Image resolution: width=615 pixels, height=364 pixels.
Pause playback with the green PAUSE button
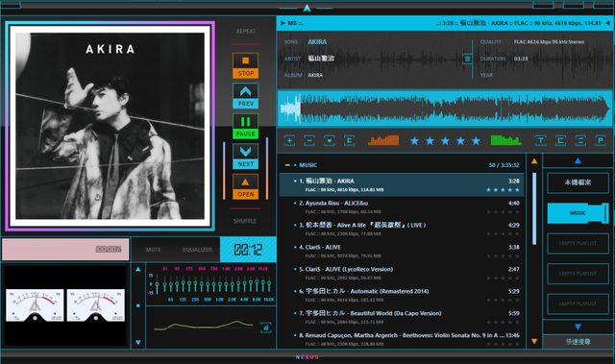[x=246, y=126]
